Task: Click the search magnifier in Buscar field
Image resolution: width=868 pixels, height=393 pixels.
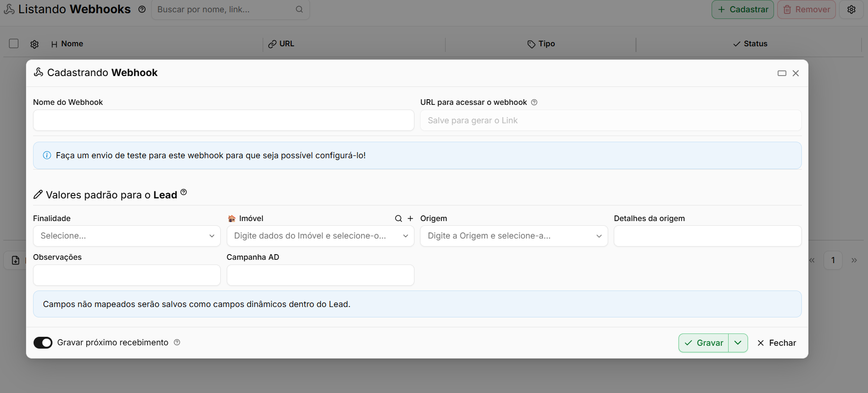Action: (x=299, y=9)
